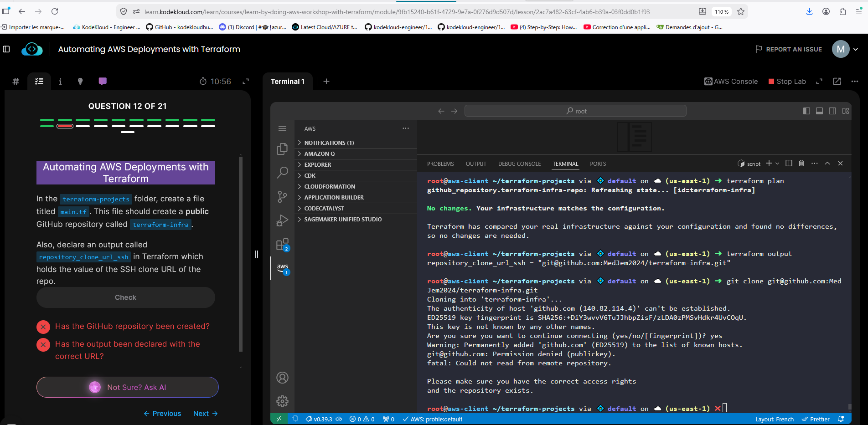Switch to PROBLEMS panel tab

440,164
